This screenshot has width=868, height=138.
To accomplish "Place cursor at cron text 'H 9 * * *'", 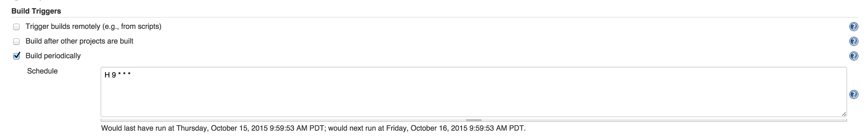I will (118, 75).
